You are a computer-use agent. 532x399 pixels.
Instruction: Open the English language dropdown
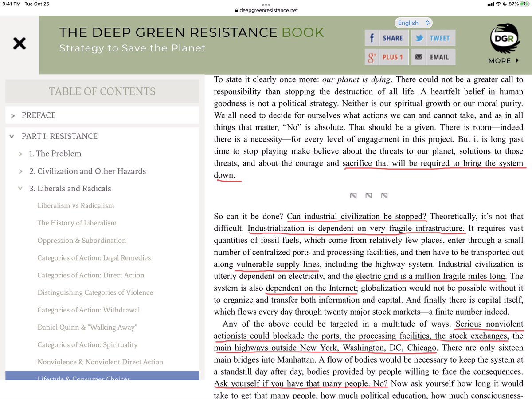click(413, 23)
